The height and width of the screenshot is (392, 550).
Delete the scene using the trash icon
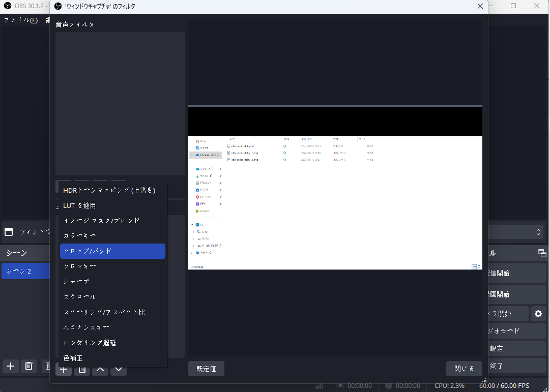click(x=29, y=366)
